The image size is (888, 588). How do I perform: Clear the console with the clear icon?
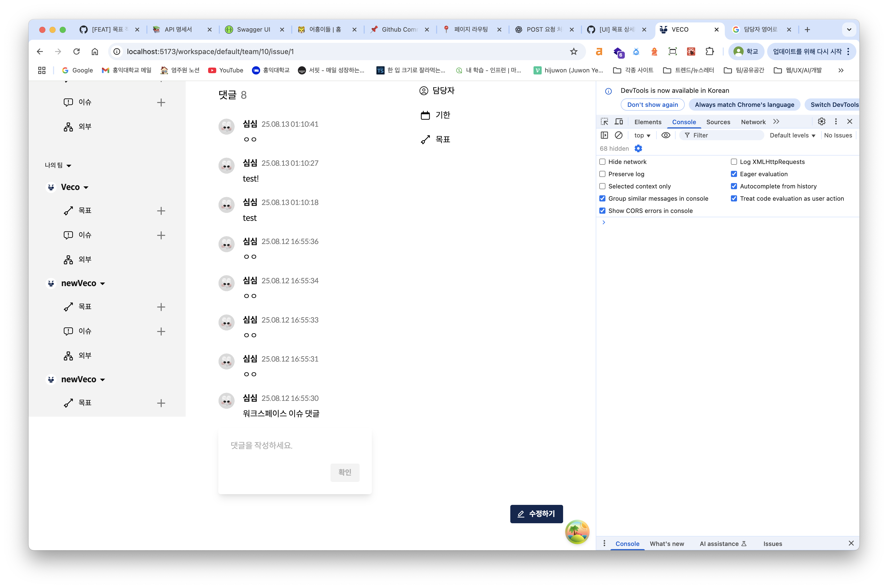(x=619, y=135)
